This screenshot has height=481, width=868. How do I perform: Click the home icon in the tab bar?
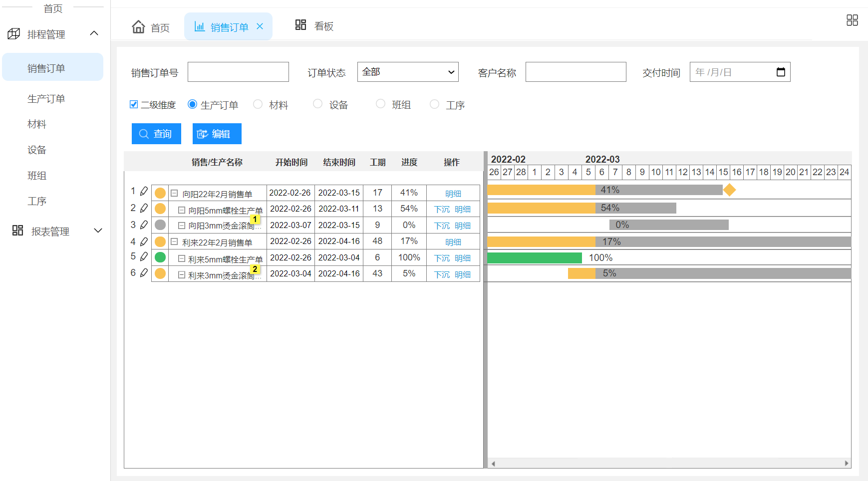click(x=138, y=27)
